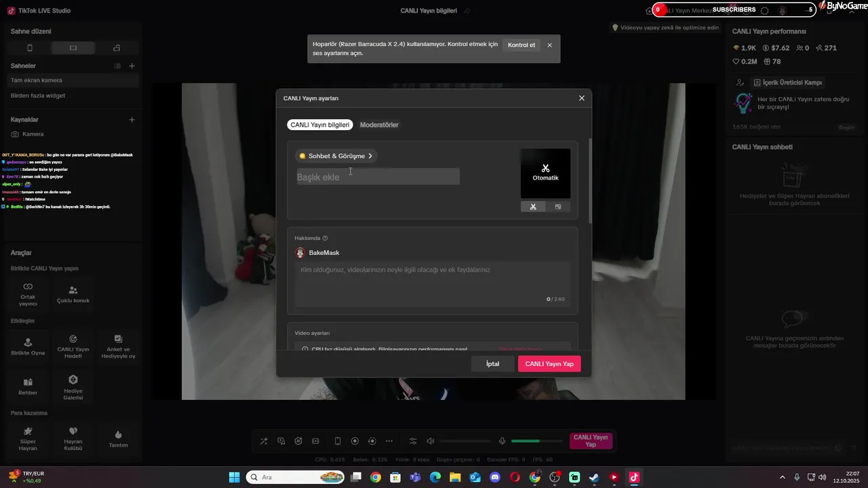Open the magic wand effects tool
The height and width of the screenshot is (488, 868).
pos(264,441)
